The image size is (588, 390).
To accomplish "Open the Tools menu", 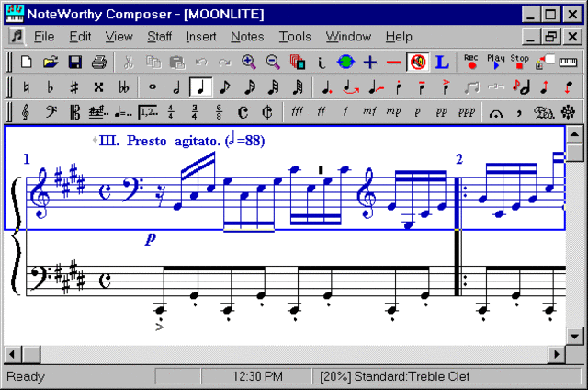I will [x=295, y=37].
